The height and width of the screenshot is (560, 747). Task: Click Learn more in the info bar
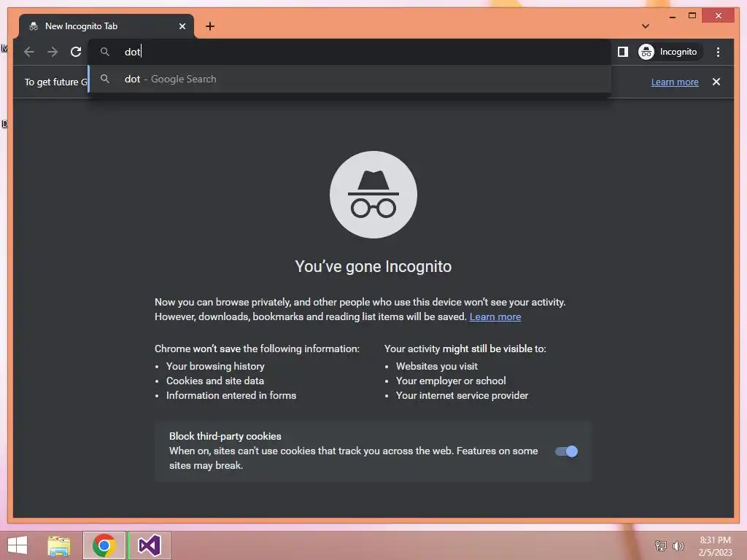pyautogui.click(x=675, y=82)
